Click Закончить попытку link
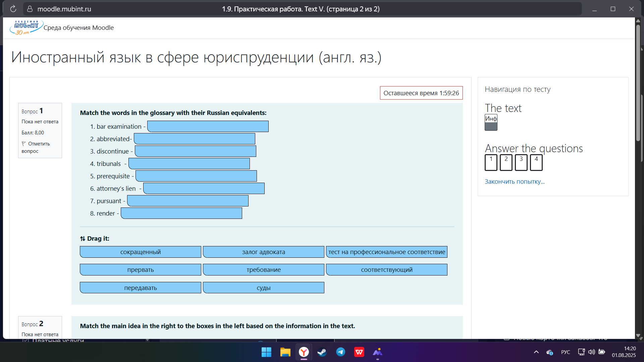 tap(515, 182)
